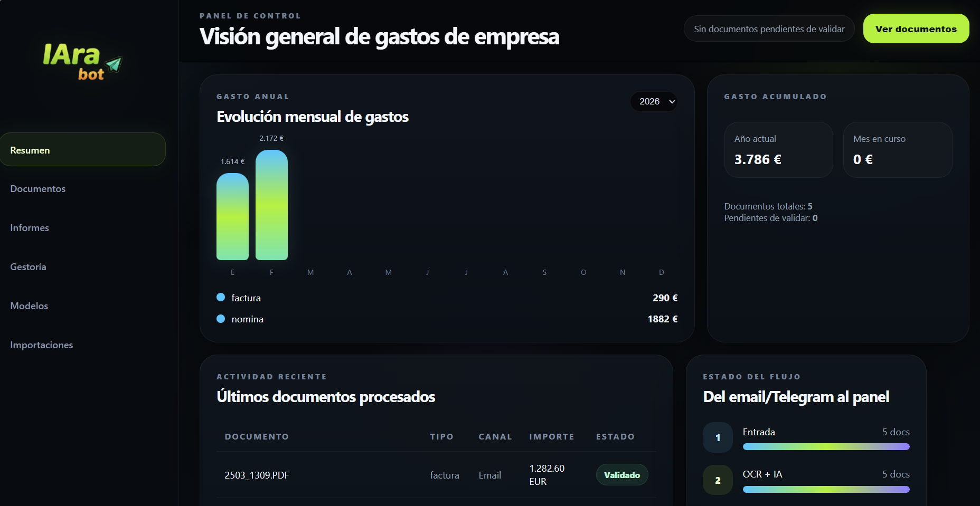
Task: Click the January expense bar
Action: point(232,217)
